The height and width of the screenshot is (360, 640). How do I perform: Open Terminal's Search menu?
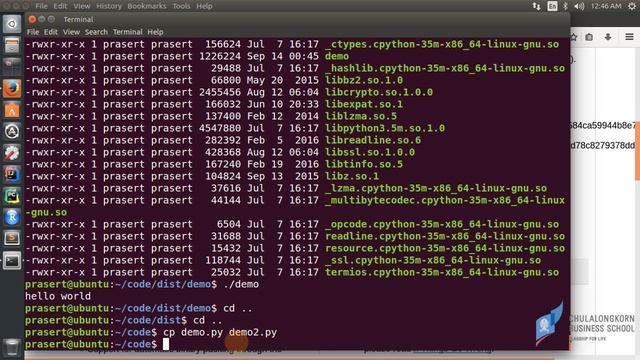(96, 32)
